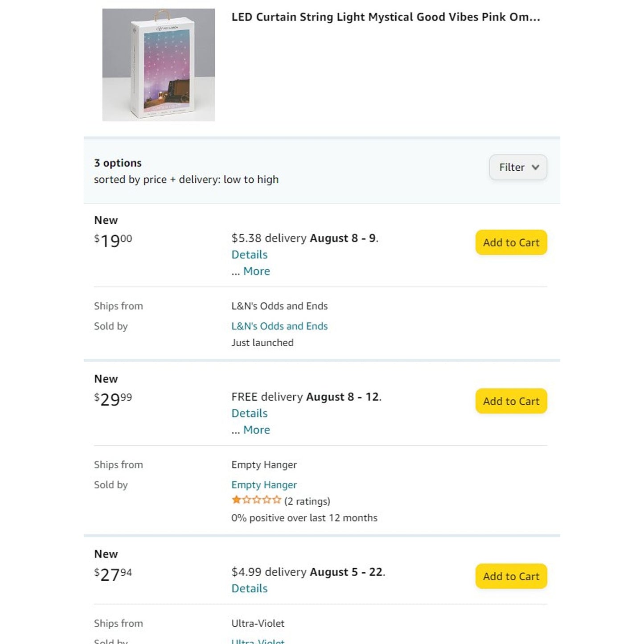The height and width of the screenshot is (644, 644).
Task: Open Details for the $4.99 delivery
Action: 249,589
